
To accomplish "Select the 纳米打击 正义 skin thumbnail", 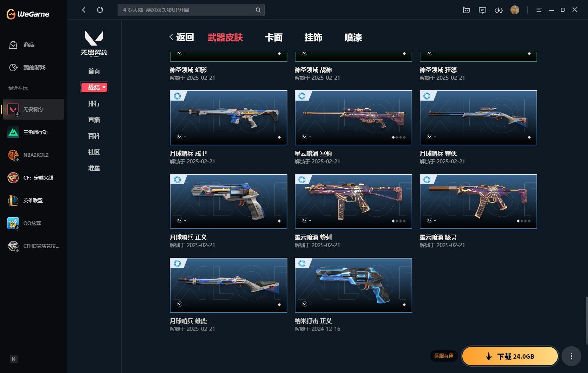I will point(354,285).
